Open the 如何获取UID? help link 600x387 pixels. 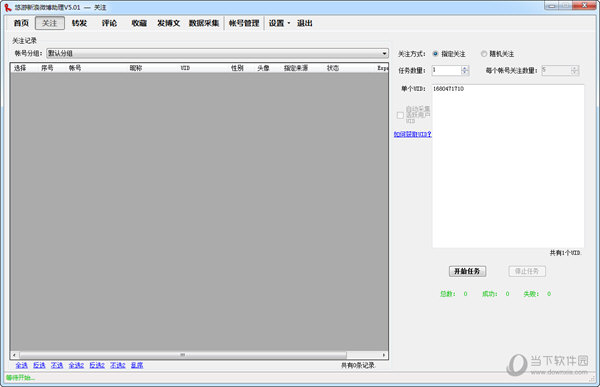tap(412, 134)
